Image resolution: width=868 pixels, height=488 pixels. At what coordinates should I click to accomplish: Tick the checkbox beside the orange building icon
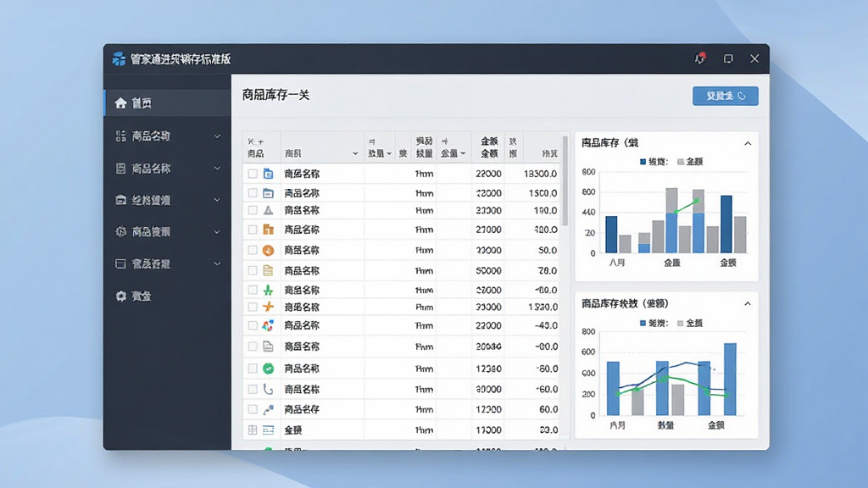(253, 229)
